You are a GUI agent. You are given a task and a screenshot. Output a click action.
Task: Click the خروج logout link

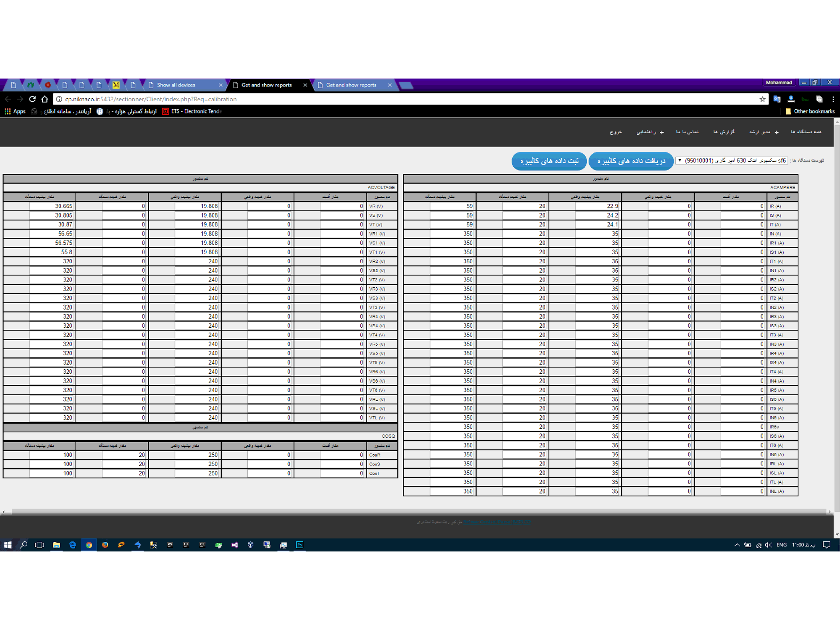pos(616,132)
